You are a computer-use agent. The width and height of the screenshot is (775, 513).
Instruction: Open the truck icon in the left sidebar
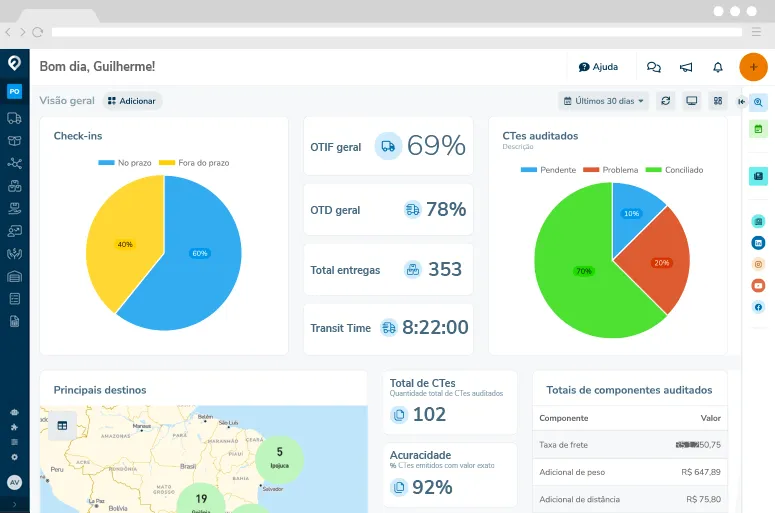14,118
